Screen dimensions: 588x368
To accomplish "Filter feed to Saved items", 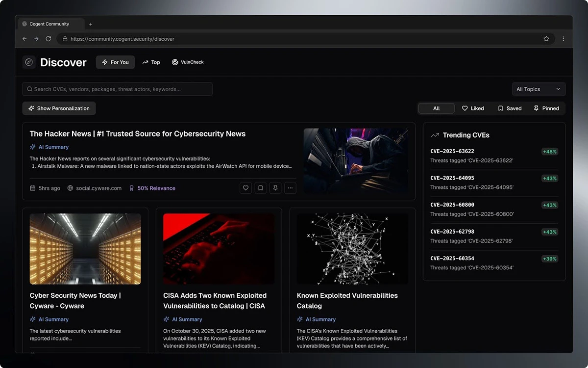I will [510, 108].
